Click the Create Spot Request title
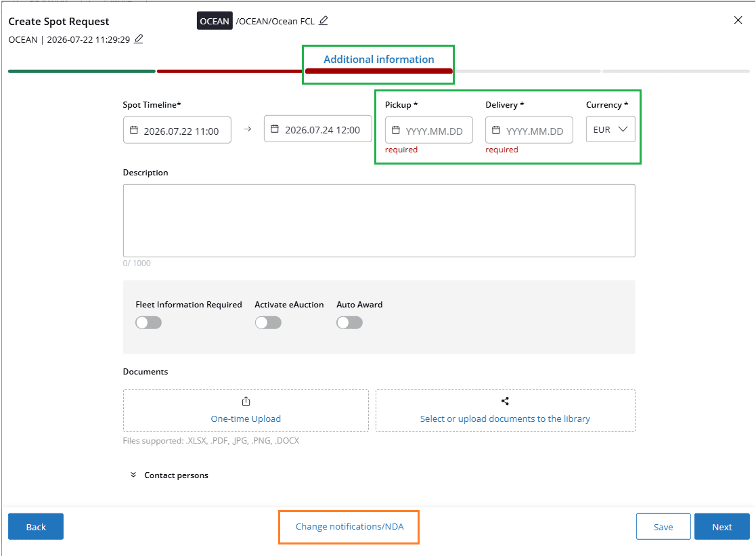The image size is (756, 556). [x=59, y=22]
